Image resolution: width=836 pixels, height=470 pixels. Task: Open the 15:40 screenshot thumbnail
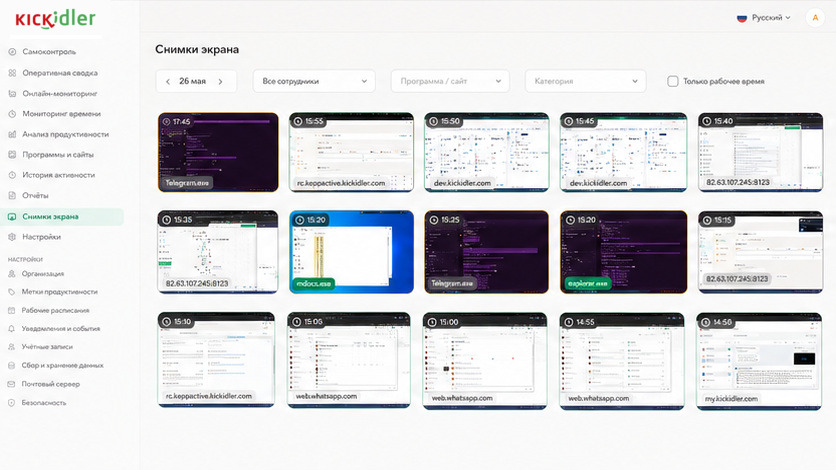point(760,152)
